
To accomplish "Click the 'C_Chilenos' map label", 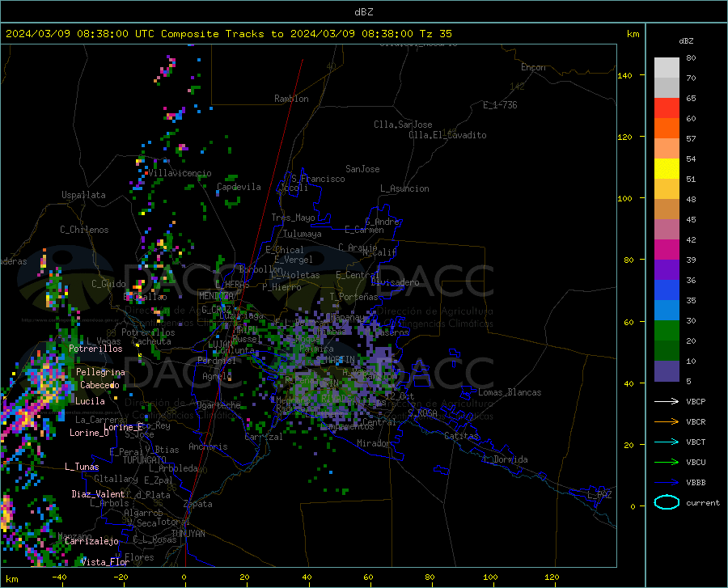I will (84, 230).
